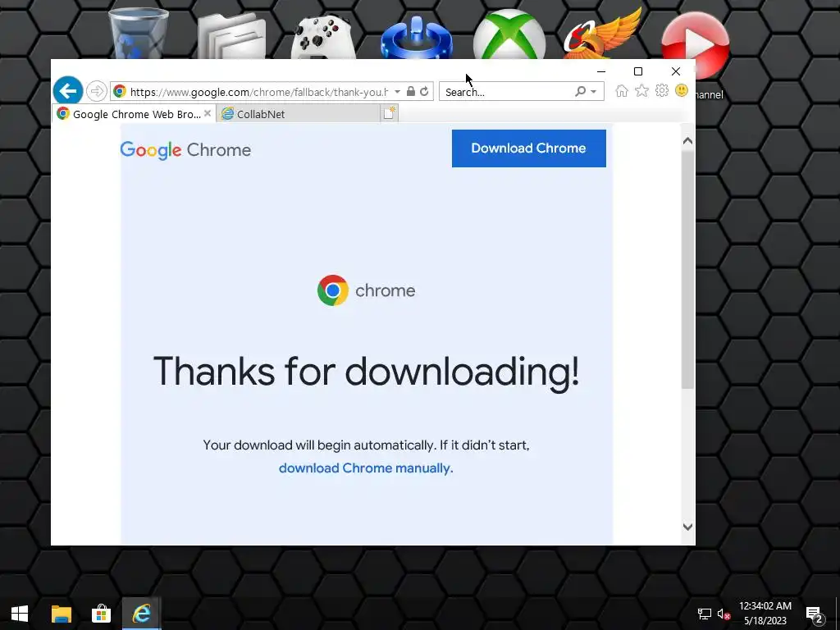The height and width of the screenshot is (630, 840).
Task: Close the Google Chrome Web Browser tab
Action: pos(208,113)
